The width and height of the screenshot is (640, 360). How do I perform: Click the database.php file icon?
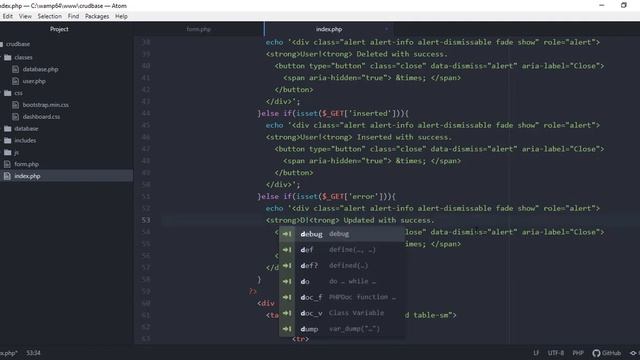point(16,69)
